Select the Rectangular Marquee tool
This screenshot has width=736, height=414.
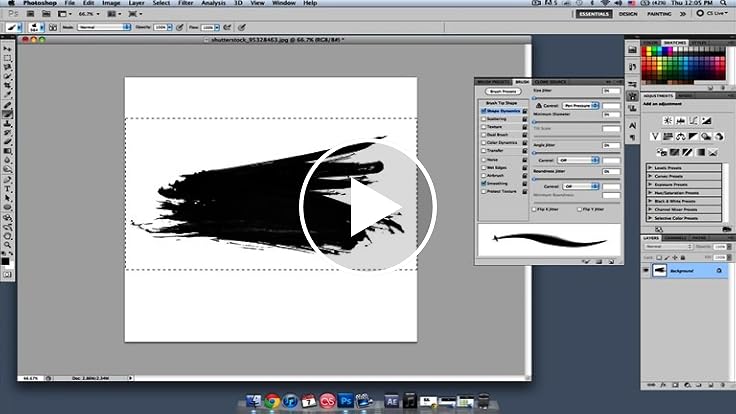tap(8, 58)
